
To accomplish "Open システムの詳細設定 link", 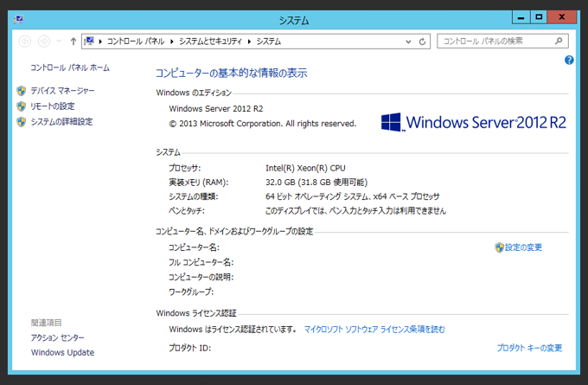I will tap(61, 122).
